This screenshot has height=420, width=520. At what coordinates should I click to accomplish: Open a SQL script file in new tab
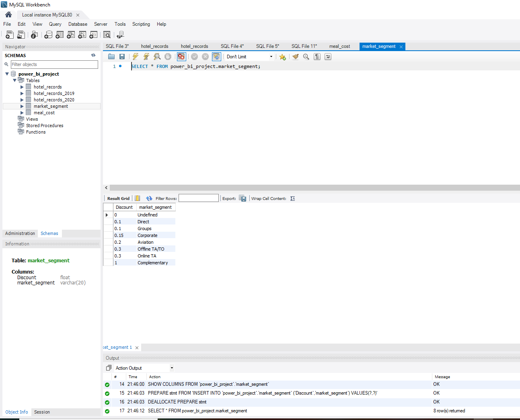[21, 35]
